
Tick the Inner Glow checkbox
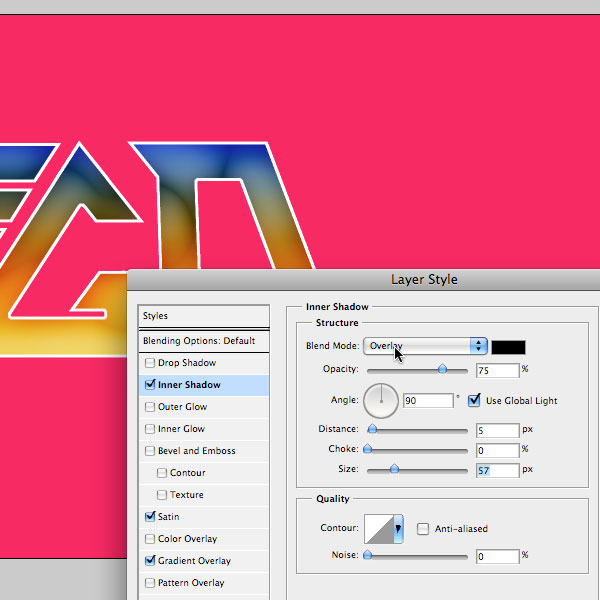[x=150, y=429]
